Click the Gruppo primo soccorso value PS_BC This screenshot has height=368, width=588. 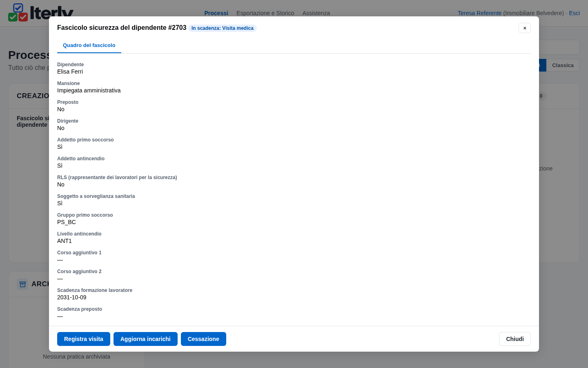(x=67, y=222)
